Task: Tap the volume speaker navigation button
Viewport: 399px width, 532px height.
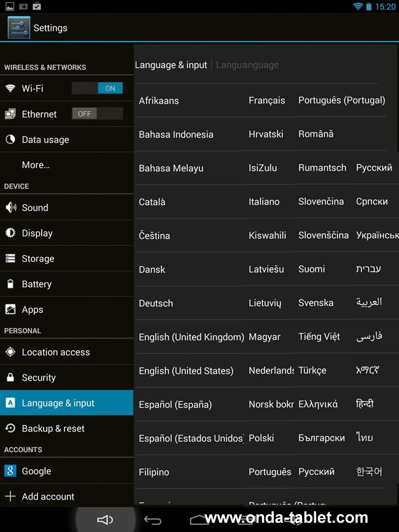Action: pos(105,520)
